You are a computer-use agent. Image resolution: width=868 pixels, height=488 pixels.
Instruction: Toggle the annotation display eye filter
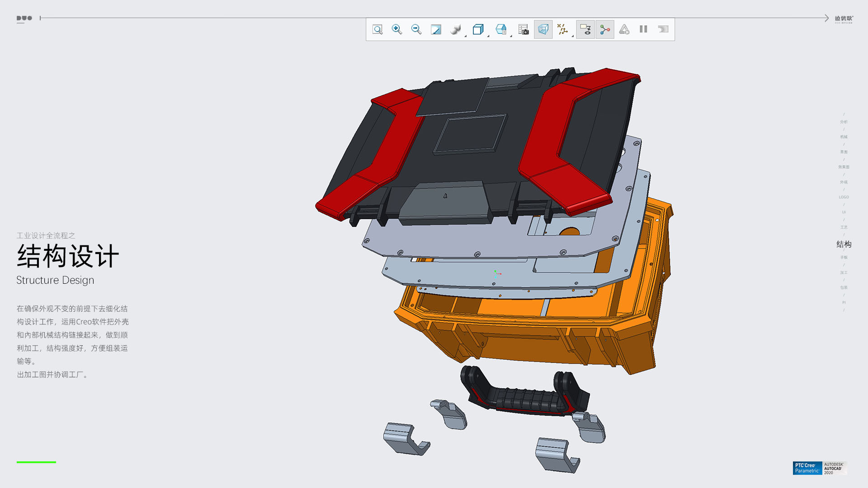click(585, 29)
